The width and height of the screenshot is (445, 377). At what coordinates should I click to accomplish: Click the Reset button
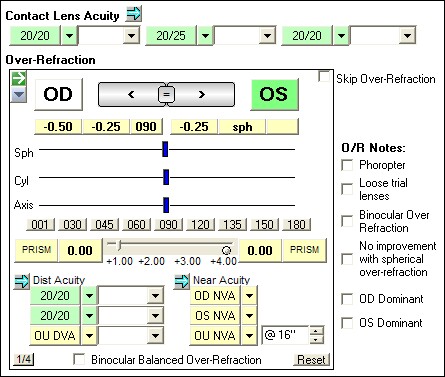coord(311,360)
